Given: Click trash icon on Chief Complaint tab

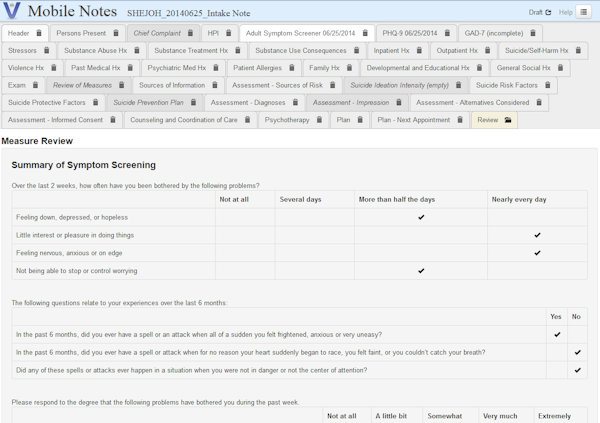Looking at the screenshot, I should [190, 33].
